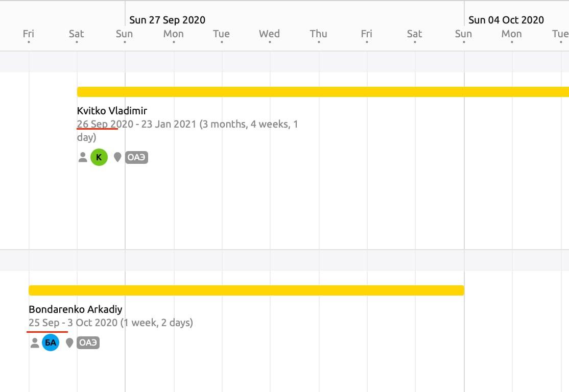Image resolution: width=569 pixels, height=392 pixels.
Task: Click the location pin icon under Bondarenko Arkadiy
Action: 69,342
